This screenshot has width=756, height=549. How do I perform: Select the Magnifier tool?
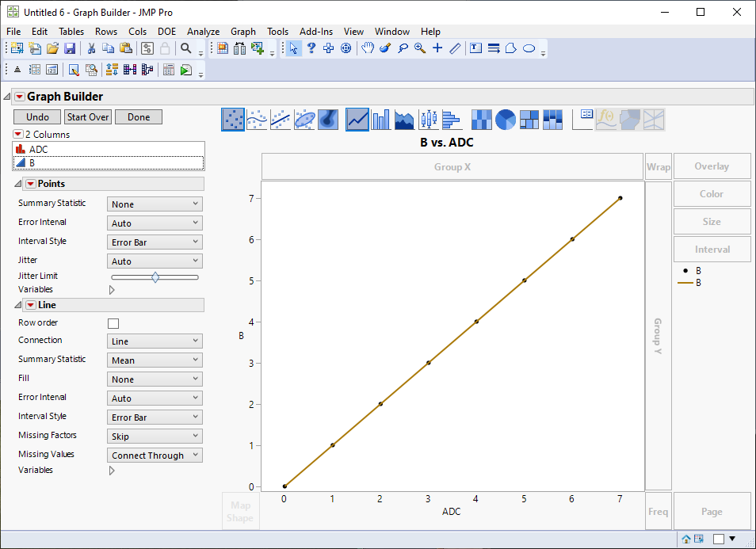click(x=419, y=48)
